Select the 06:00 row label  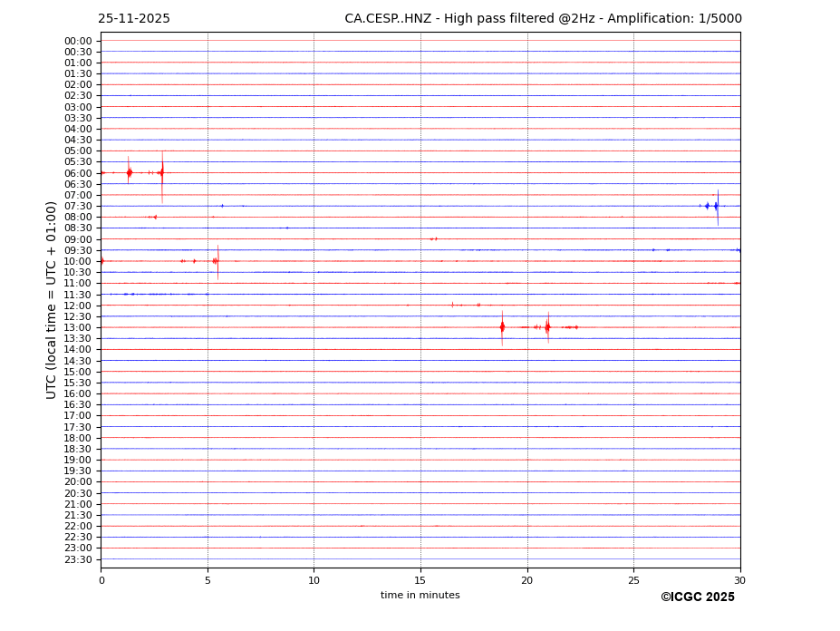[x=78, y=173]
